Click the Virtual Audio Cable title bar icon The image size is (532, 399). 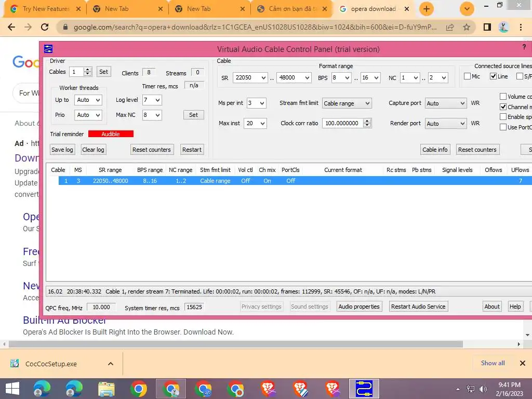(48, 49)
